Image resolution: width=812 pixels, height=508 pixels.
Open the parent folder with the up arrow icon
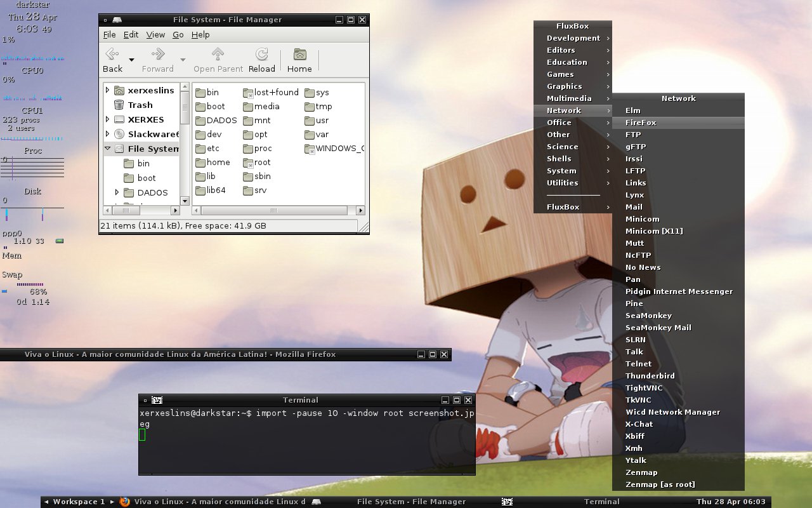coord(218,55)
